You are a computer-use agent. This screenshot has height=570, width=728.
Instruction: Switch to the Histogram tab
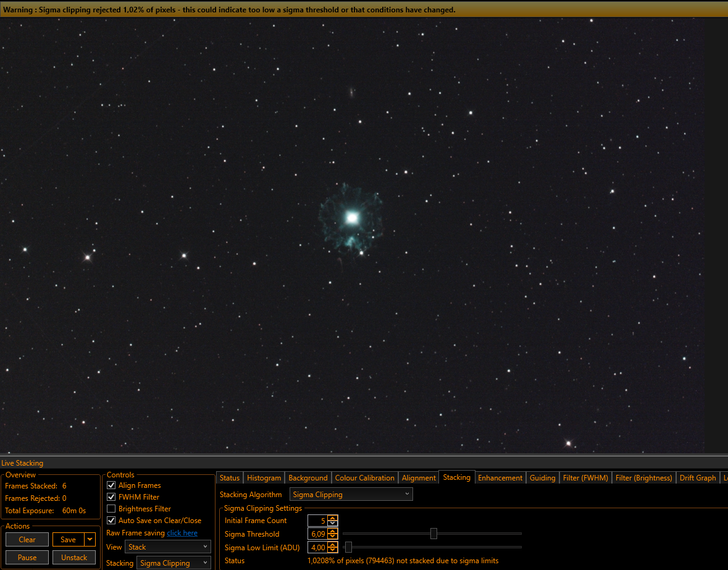pyautogui.click(x=264, y=477)
